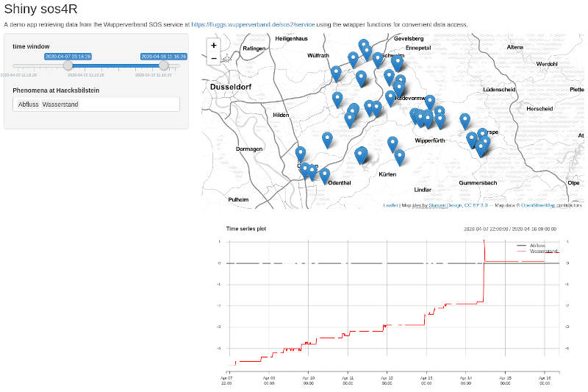Select the lone marker southwest of Lüdenscheid
Image resolution: width=588 pixels, height=392 pixels.
[x=465, y=122]
